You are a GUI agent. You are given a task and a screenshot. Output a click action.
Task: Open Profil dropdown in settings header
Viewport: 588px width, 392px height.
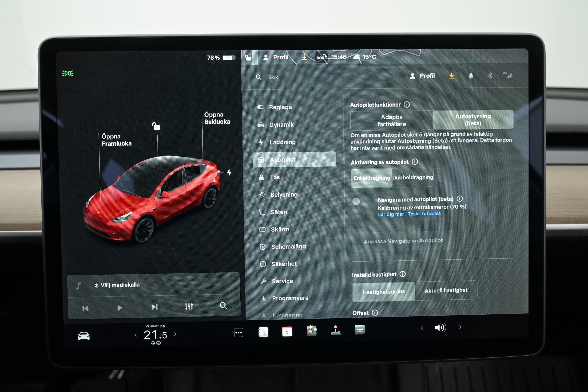(422, 76)
